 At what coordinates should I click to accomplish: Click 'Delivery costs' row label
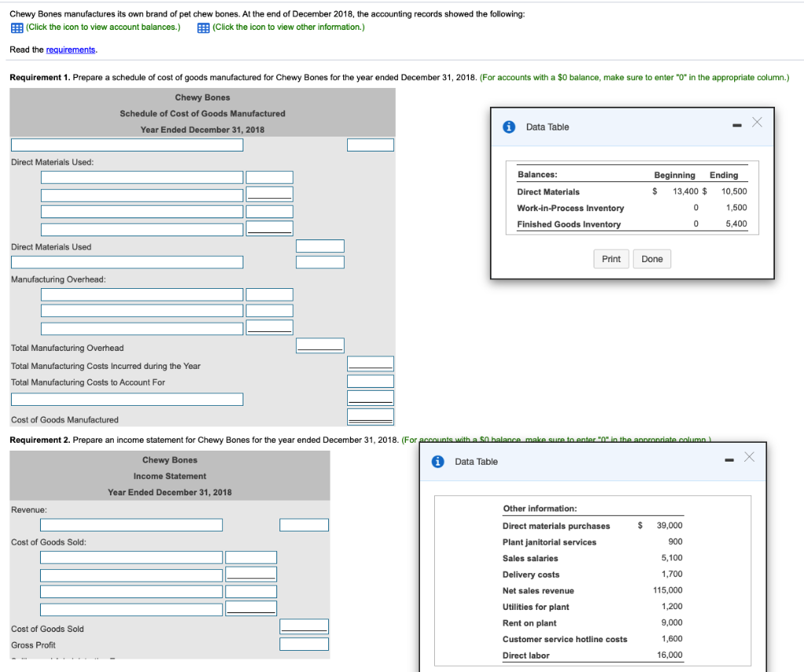point(531,575)
